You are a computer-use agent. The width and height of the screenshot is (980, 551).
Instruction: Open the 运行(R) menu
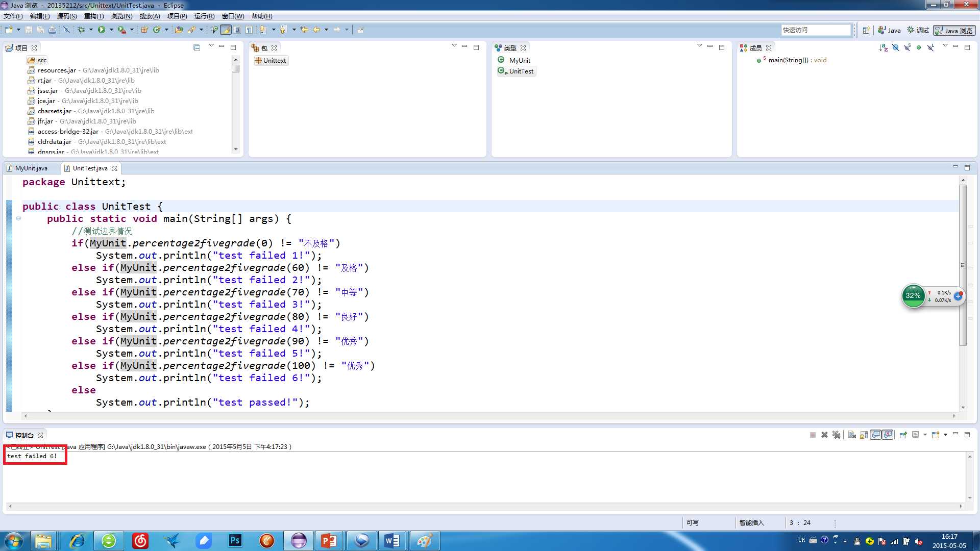[x=204, y=16]
